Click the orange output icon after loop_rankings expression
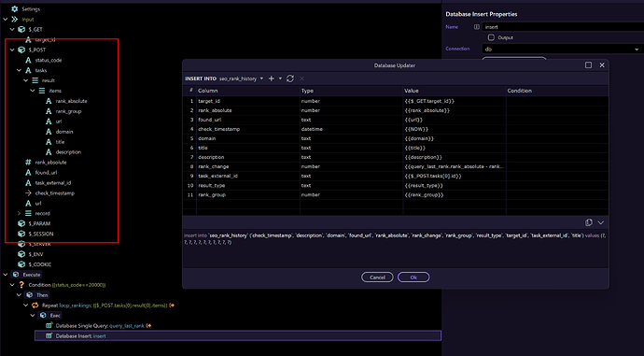The height and width of the screenshot is (356, 644). 172,305
